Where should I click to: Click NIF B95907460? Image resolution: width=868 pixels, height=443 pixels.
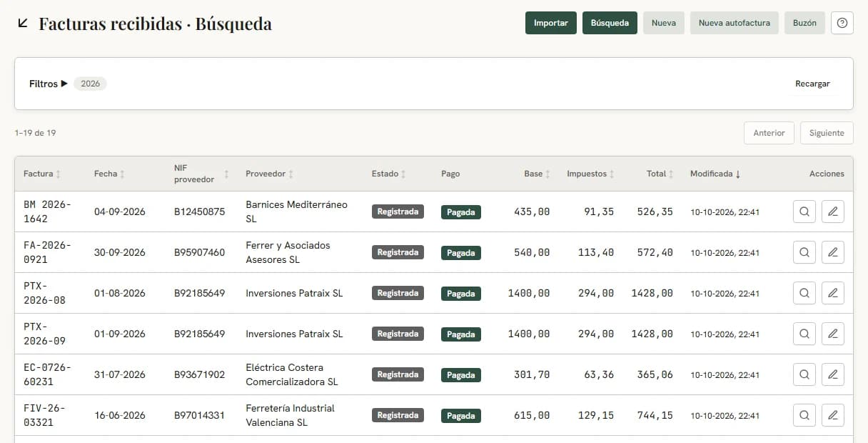click(x=199, y=252)
